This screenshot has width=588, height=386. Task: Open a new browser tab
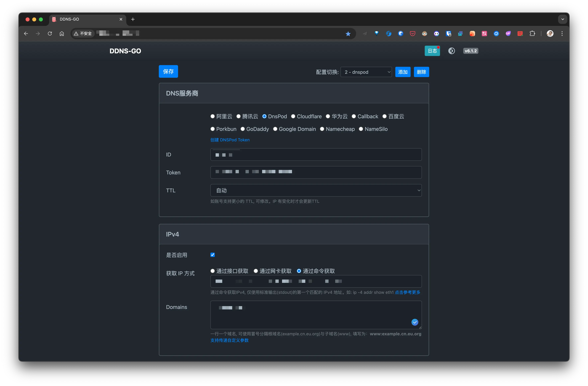pos(133,19)
